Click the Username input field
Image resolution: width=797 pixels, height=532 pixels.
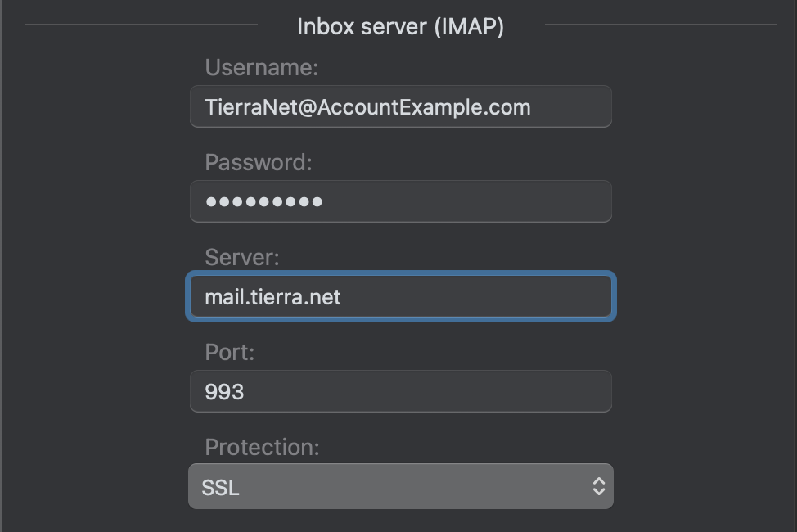400,106
